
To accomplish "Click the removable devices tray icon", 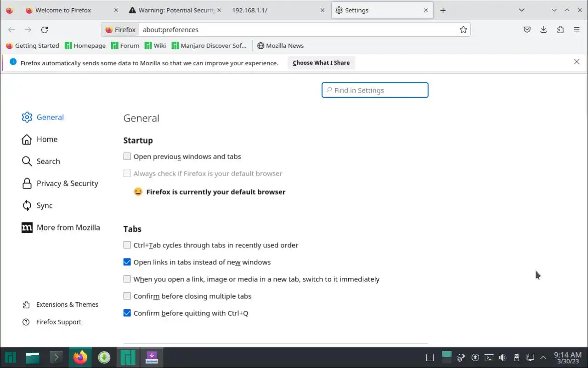I will pyautogui.click(x=516, y=357).
